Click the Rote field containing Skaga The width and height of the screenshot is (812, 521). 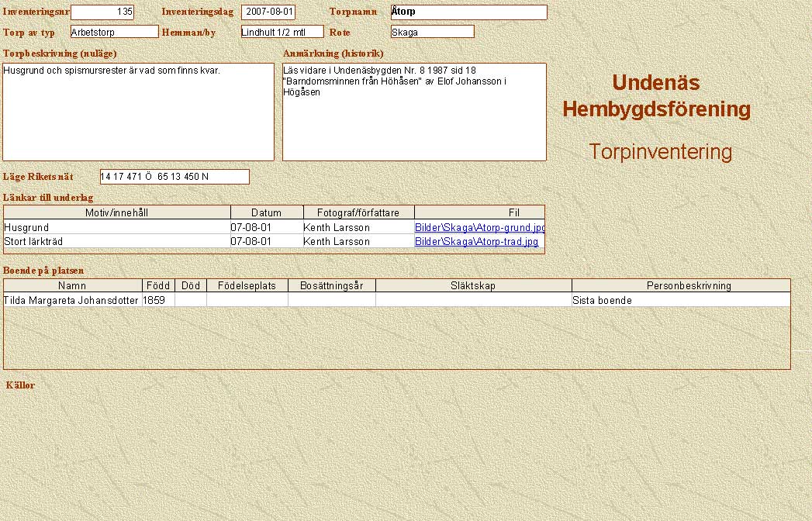[432, 32]
